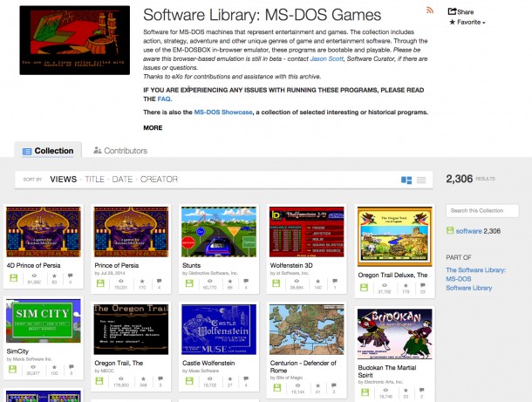
Task: Open the RSS feed icon
Action: tap(430, 10)
